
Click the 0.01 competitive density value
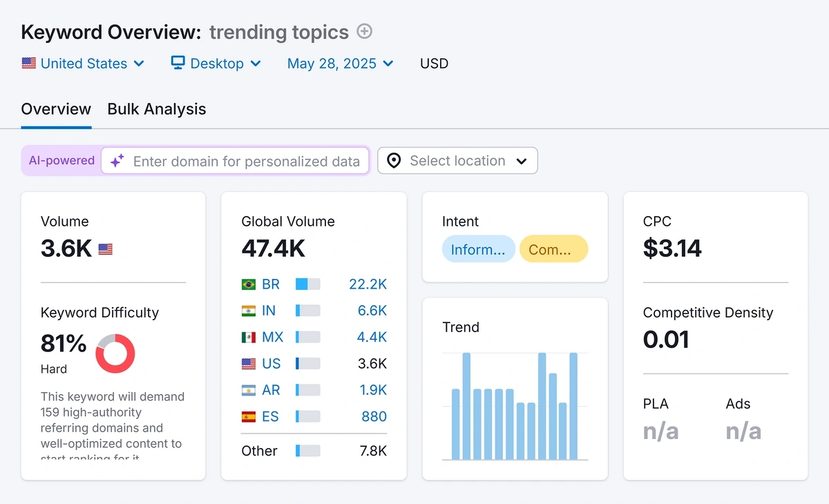point(666,340)
